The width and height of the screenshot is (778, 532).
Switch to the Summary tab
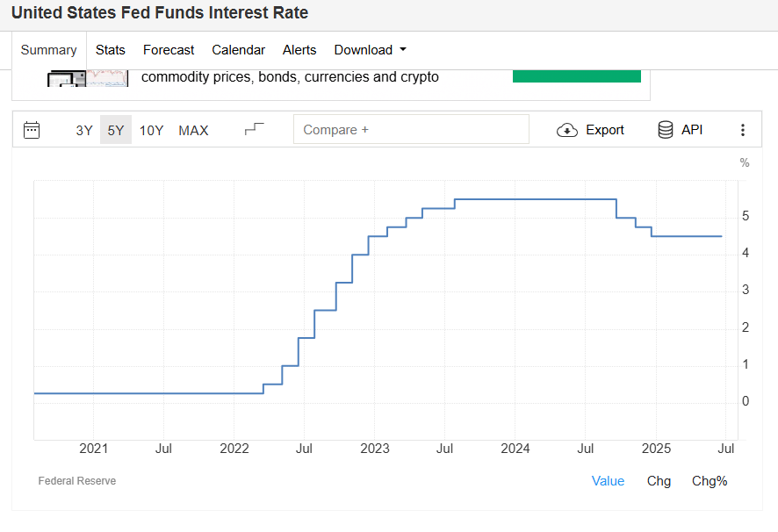[49, 50]
